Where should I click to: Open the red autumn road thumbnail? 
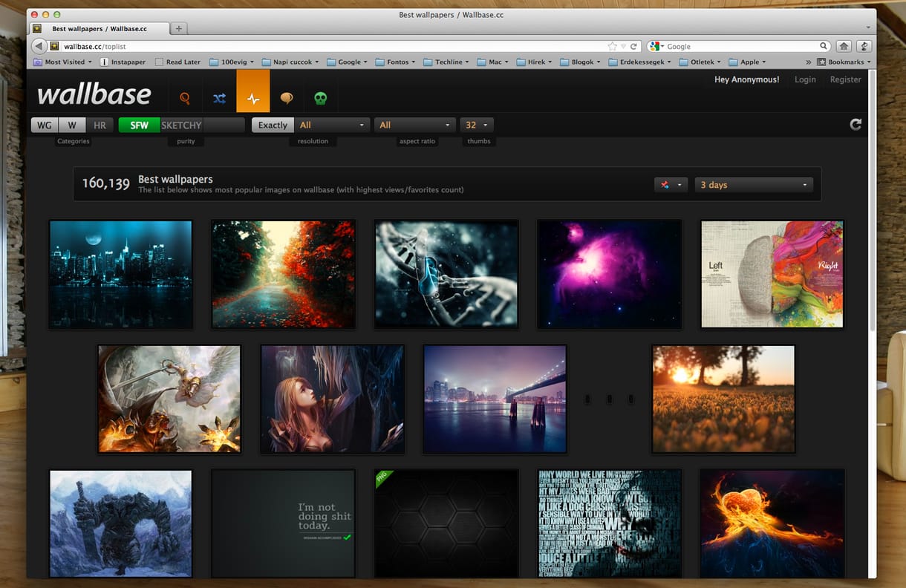[284, 274]
